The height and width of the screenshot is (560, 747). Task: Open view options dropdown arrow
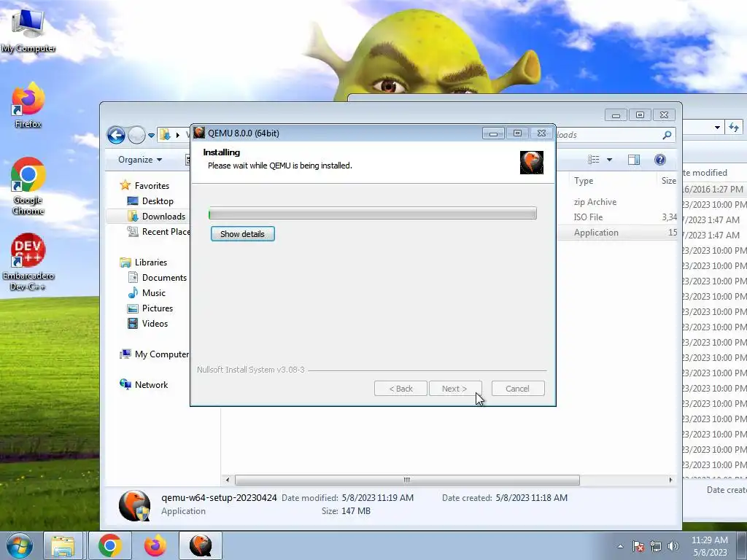[x=609, y=160]
